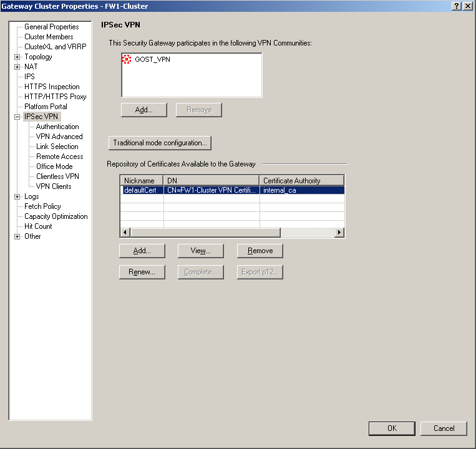Expand the Logs tree node

[17, 197]
